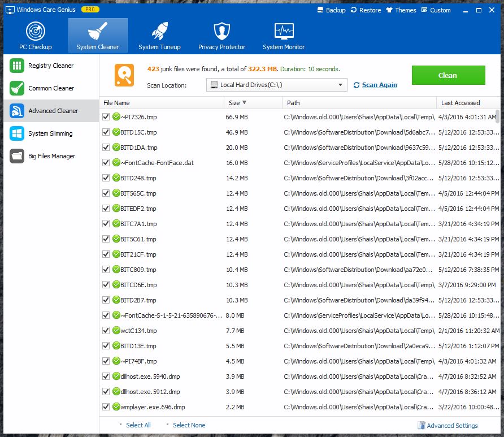Click the Custom icon in title bar

click(x=424, y=10)
